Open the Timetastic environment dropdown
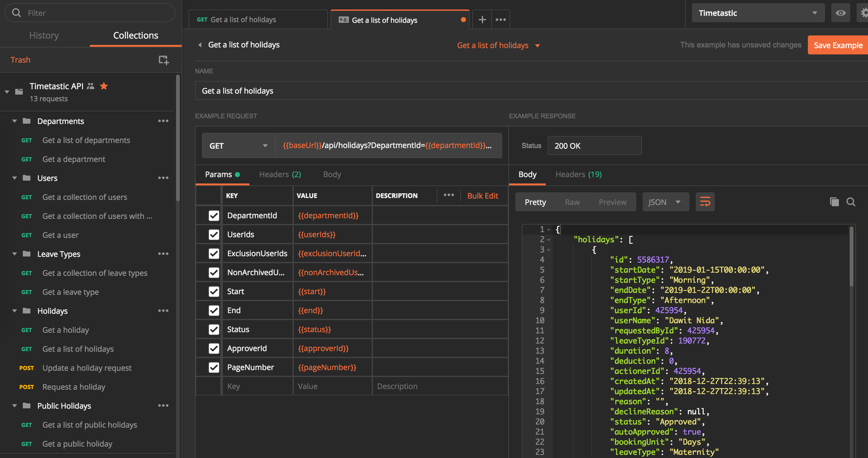 pos(758,13)
